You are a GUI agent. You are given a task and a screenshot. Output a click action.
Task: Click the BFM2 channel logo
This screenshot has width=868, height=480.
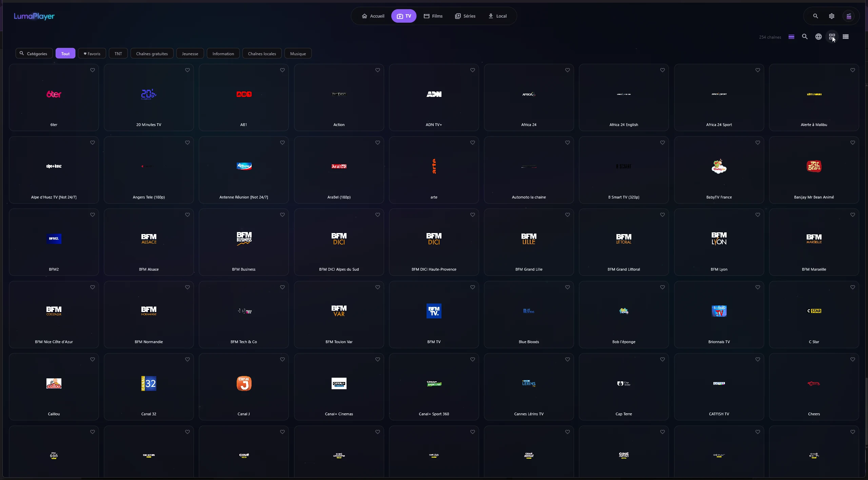54,239
